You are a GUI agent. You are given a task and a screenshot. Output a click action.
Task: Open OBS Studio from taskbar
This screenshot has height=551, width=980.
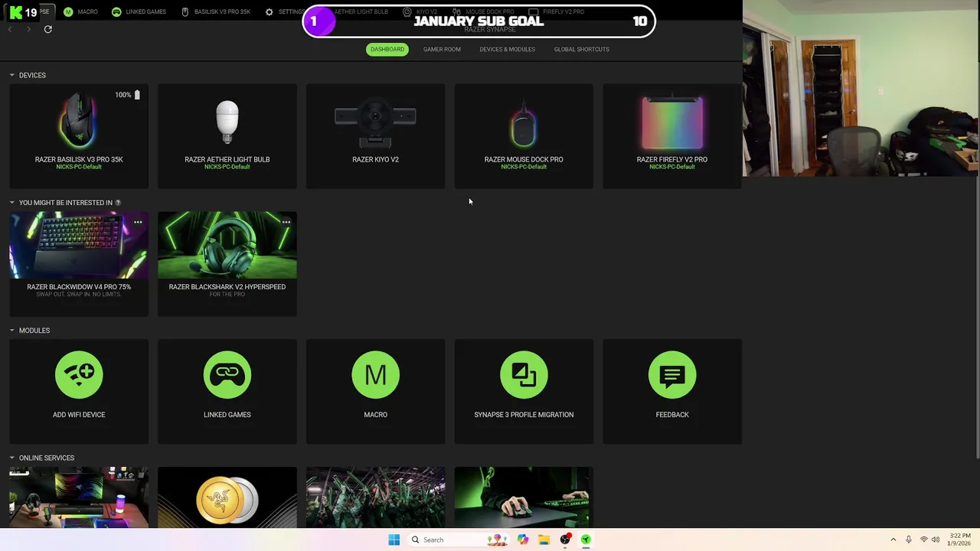(x=565, y=540)
